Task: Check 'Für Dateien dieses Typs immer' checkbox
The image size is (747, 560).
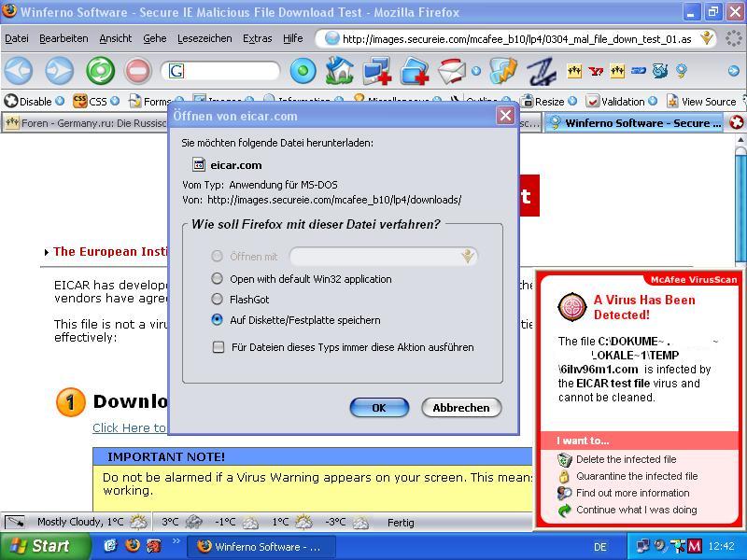Action: pyautogui.click(x=218, y=347)
